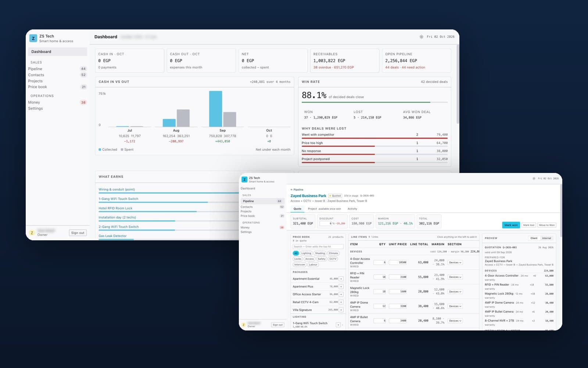Click the yellow Z owner avatar in quote window
Image resolution: width=588 pixels, height=368 pixels.
(x=243, y=325)
